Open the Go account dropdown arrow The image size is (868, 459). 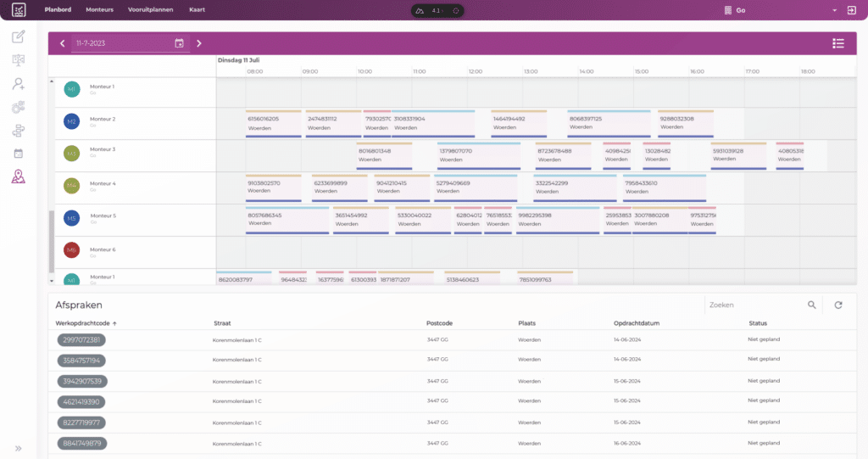tap(834, 10)
